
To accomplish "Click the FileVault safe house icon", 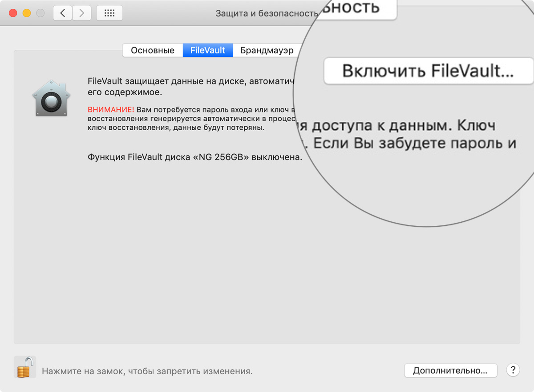I will 50,99.
